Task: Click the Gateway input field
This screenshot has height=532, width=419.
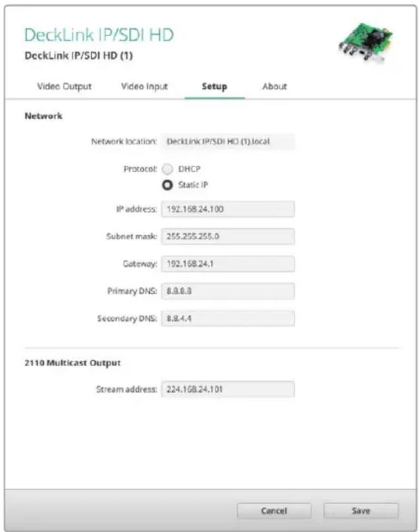Action: click(228, 264)
